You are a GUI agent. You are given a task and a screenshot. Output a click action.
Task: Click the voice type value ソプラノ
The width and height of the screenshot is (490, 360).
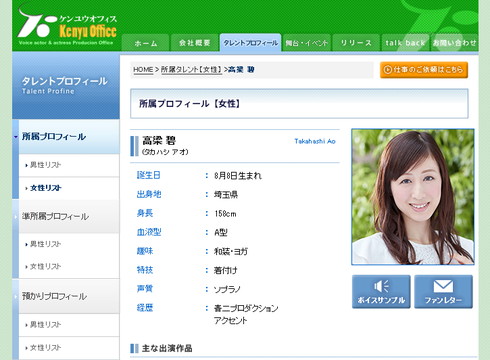click(x=227, y=289)
